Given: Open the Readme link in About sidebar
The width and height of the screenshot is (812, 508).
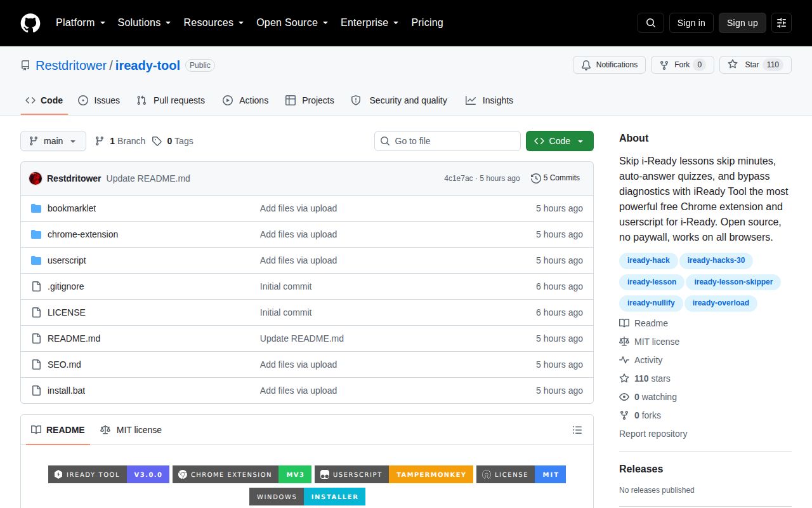Looking at the screenshot, I should tap(643, 323).
